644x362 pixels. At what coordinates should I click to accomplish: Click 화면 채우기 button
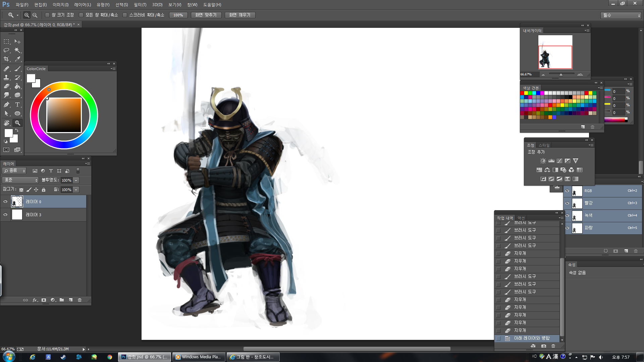pos(240,15)
